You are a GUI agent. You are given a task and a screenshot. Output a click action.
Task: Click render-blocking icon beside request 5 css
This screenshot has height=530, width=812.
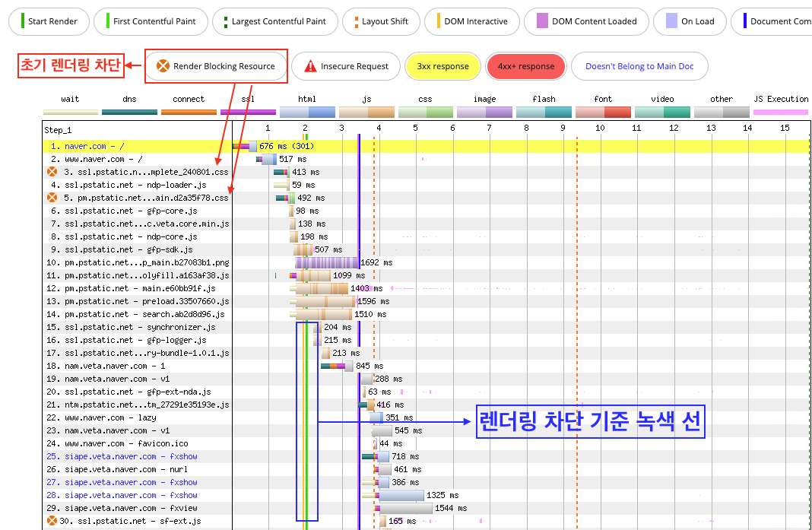pyautogui.click(x=52, y=198)
